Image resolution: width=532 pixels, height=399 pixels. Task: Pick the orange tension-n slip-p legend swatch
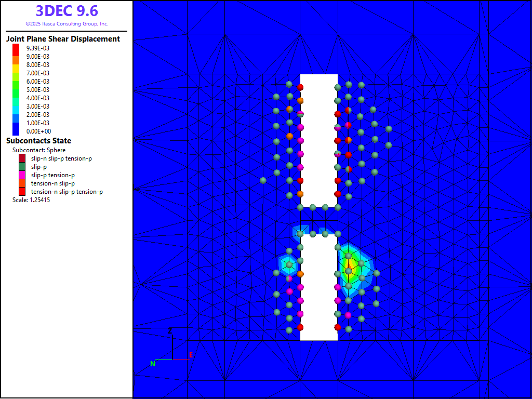[x=22, y=183]
